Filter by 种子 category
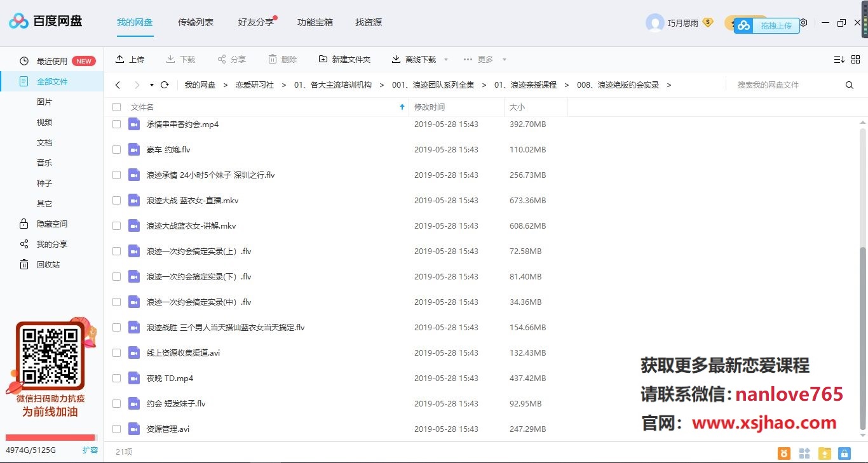 [x=44, y=183]
